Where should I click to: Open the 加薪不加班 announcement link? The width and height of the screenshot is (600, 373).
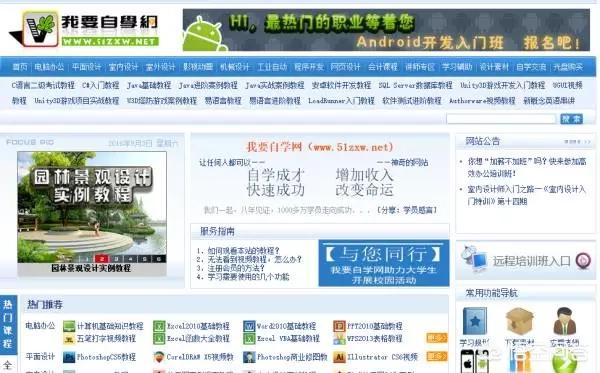[527, 167]
